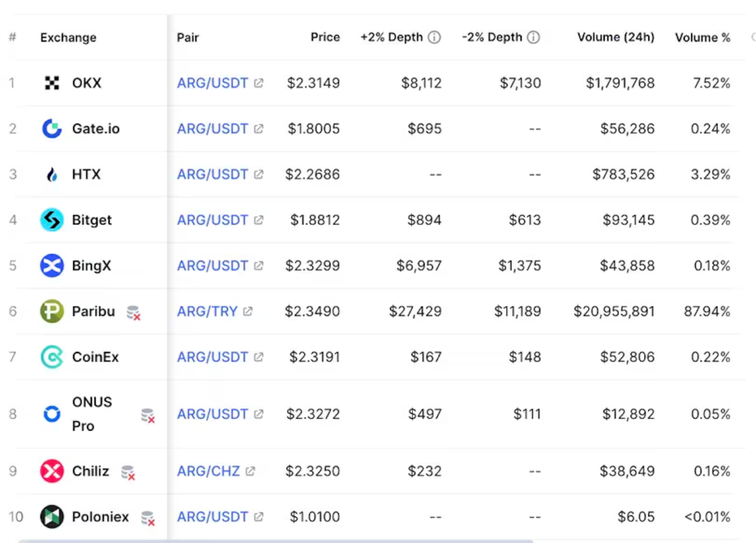Open the HTX exchange name
Viewport: 756px width, 543px height.
tap(86, 174)
